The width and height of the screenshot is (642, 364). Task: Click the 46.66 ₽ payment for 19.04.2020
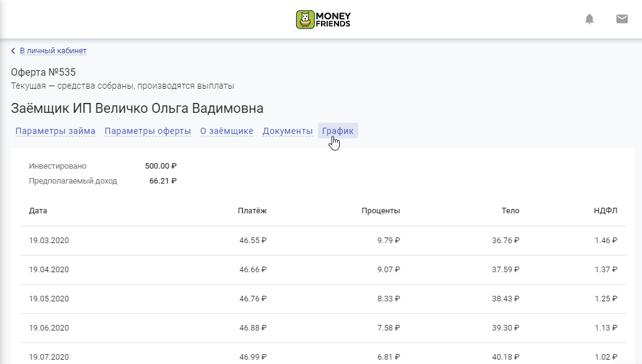pos(253,270)
